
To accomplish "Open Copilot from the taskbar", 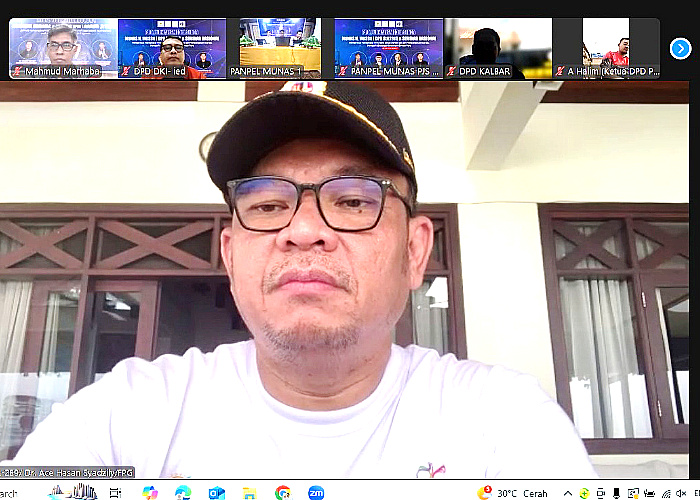I will pos(150,492).
